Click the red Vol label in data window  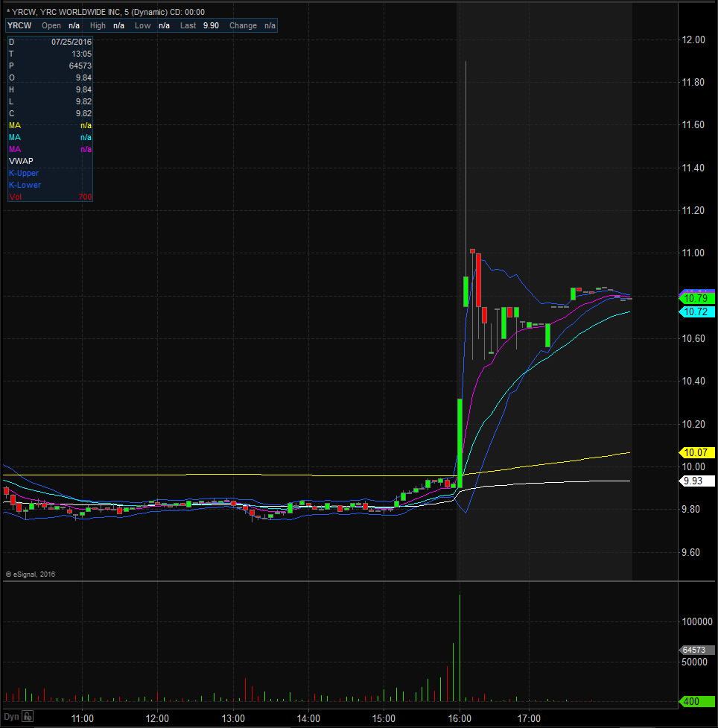point(15,197)
